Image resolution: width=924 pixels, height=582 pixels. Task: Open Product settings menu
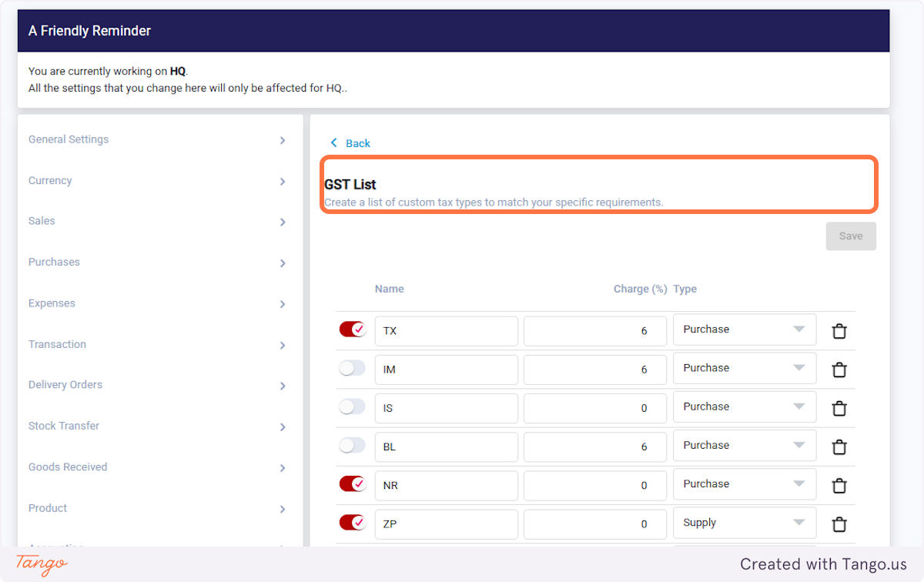pos(158,508)
